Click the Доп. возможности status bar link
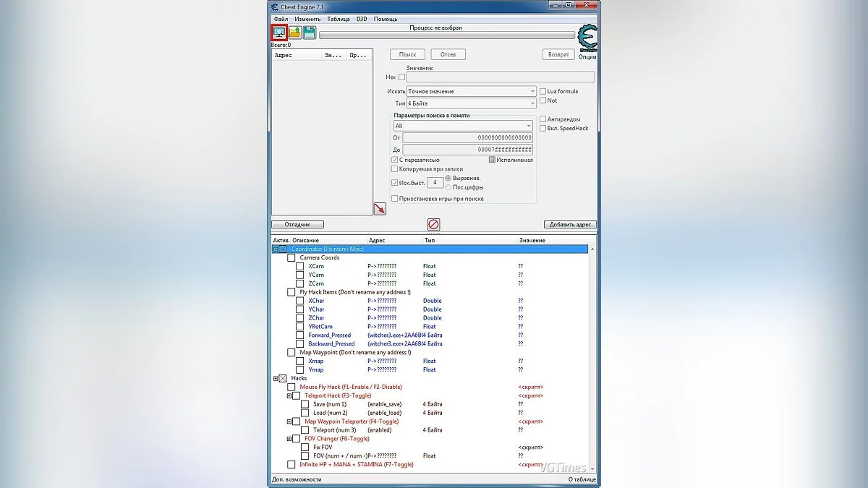This screenshot has height=488, width=868. (297, 479)
